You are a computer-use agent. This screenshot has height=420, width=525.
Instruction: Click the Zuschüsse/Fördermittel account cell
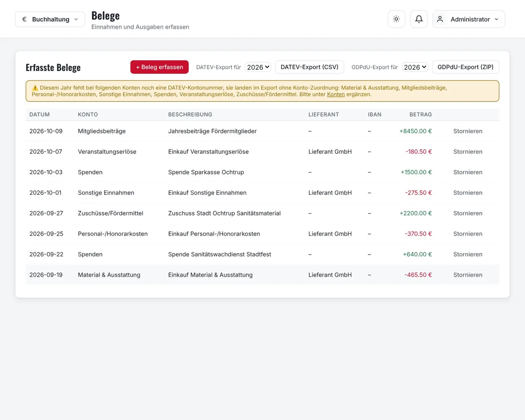click(x=111, y=213)
